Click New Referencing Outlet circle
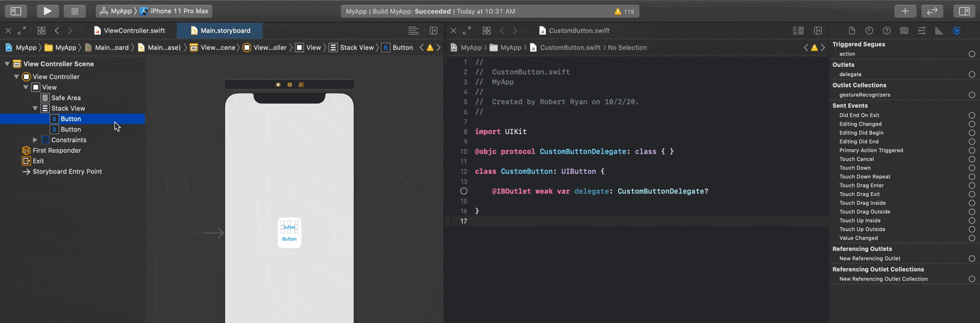Screen dimensions: 980x323 click(x=972, y=258)
